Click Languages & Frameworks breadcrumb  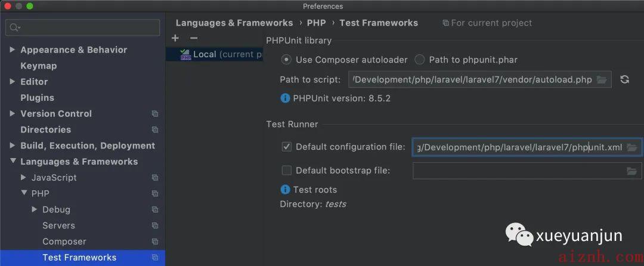click(x=234, y=23)
